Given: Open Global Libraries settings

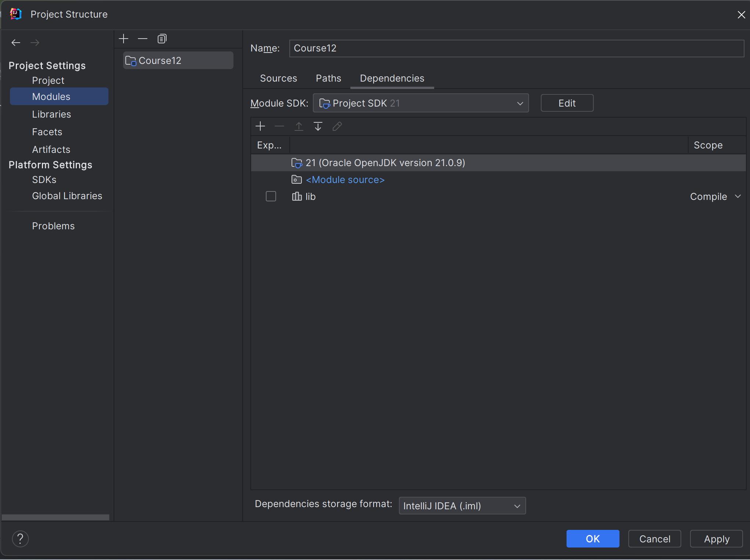Looking at the screenshot, I should click(x=67, y=196).
